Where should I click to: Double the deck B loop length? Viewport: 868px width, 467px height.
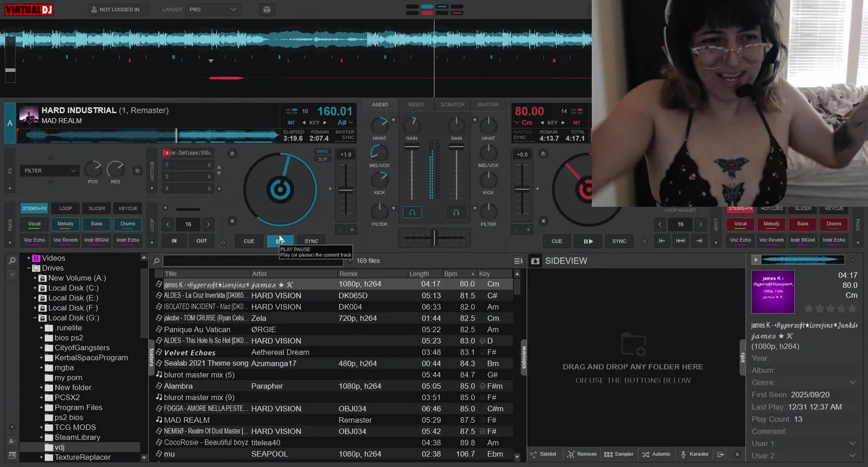tap(700, 224)
